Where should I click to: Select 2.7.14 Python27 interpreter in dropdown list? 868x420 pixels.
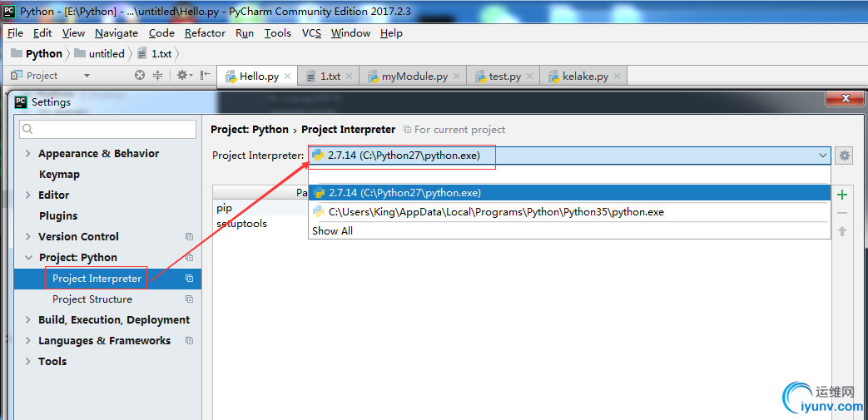coord(569,193)
